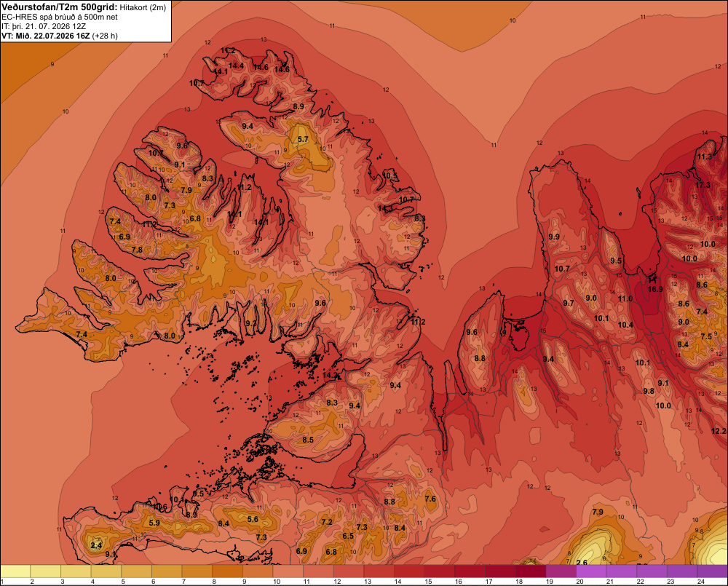Select the 14.4 temperature reading
Screen dimensions: 728x586
tap(236, 66)
